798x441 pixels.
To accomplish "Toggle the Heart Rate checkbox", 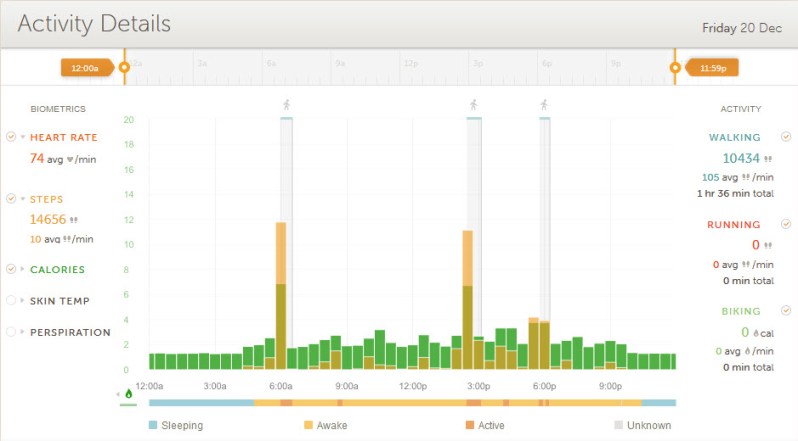I will (x=10, y=138).
